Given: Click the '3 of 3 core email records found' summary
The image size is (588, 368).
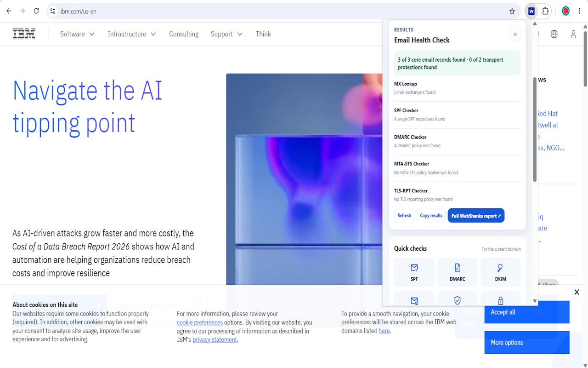Looking at the screenshot, I should 457,63.
